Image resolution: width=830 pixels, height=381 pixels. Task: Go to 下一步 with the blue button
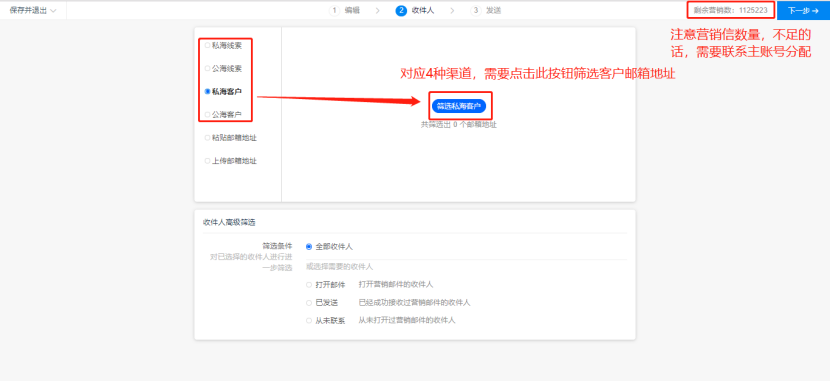coord(803,10)
